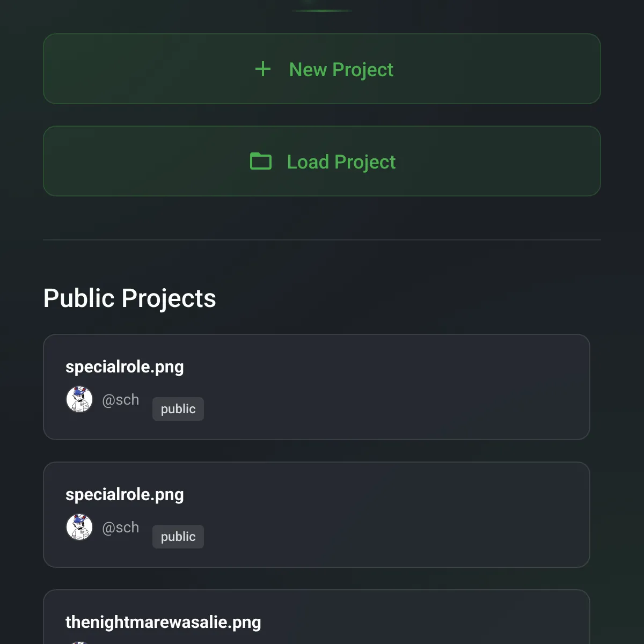Click the green indicator bar at the top
Viewport: 644px width, 644px height.
point(322,10)
